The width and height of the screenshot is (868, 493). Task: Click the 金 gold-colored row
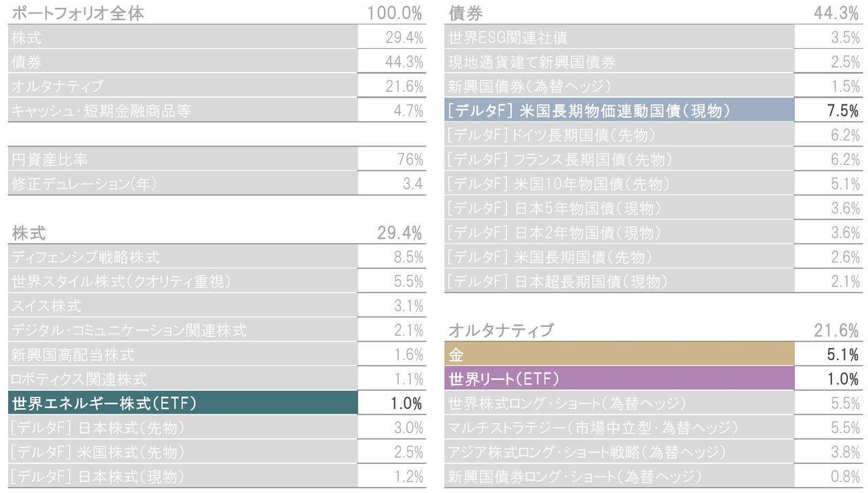(x=654, y=354)
